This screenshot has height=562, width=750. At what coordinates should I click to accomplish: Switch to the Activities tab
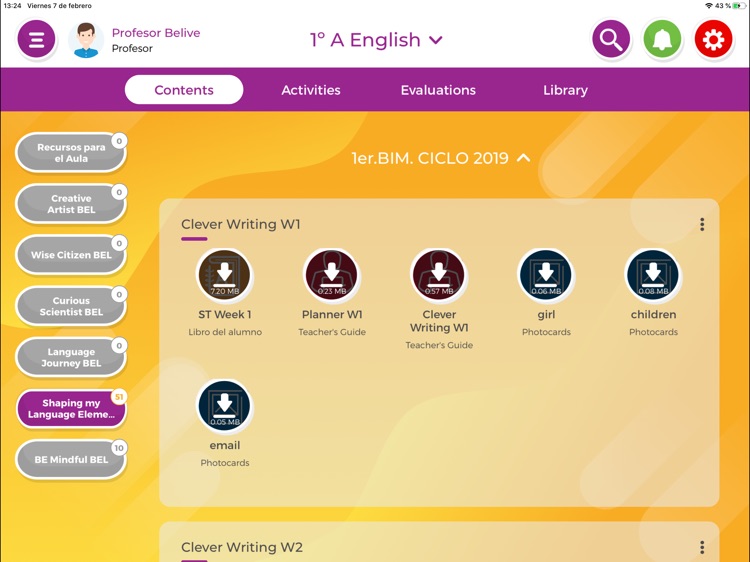tap(311, 90)
